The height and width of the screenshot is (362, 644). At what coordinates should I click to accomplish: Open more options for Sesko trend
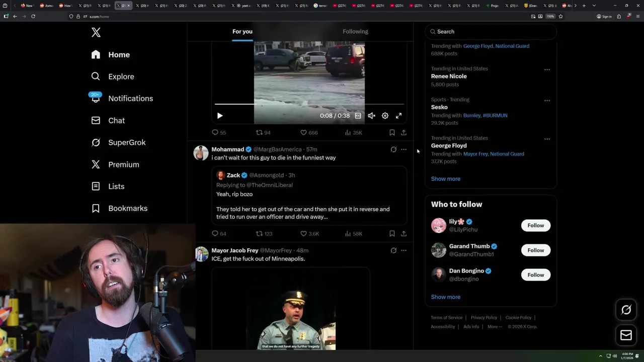(x=547, y=101)
